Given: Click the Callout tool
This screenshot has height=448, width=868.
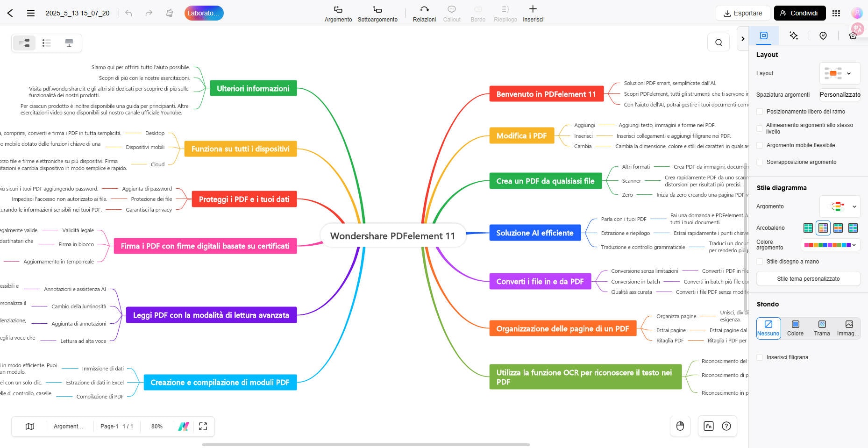Looking at the screenshot, I should tap(452, 14).
